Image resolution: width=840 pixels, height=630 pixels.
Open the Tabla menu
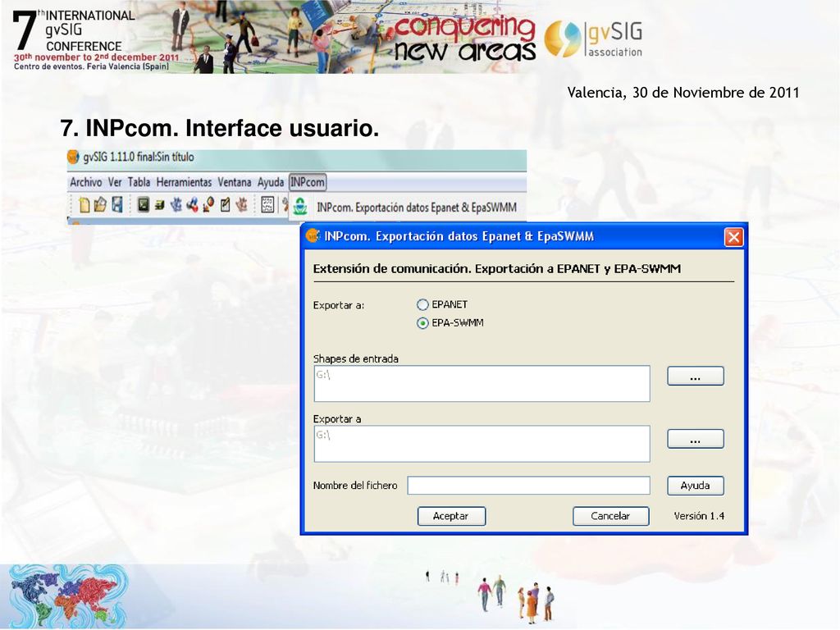click(139, 183)
